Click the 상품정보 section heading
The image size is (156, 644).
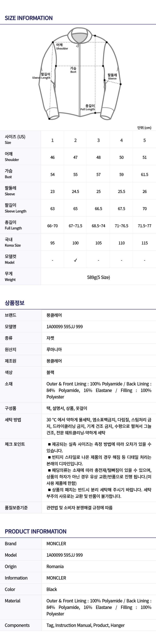pyautogui.click(x=14, y=303)
